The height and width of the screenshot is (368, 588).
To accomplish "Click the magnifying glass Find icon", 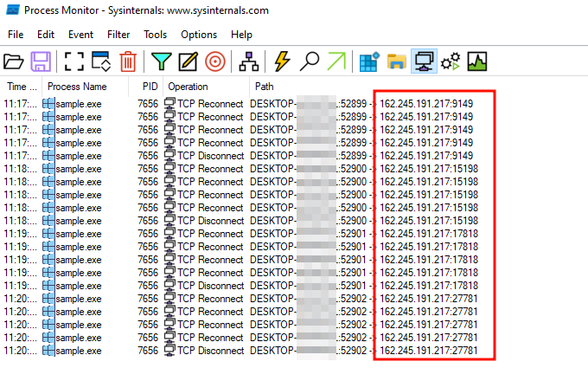I will coord(309,61).
